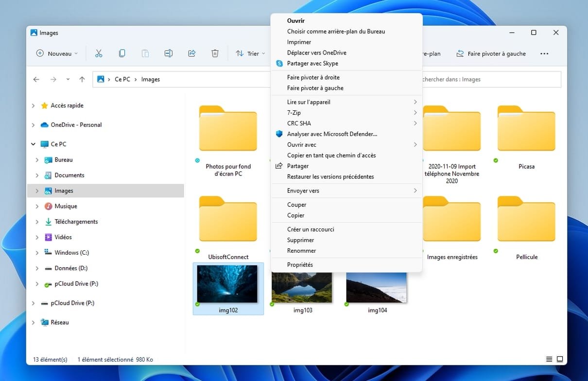Image resolution: width=588 pixels, height=381 pixels.
Task: Choose Faire pivoter à droite
Action: [x=346, y=77]
